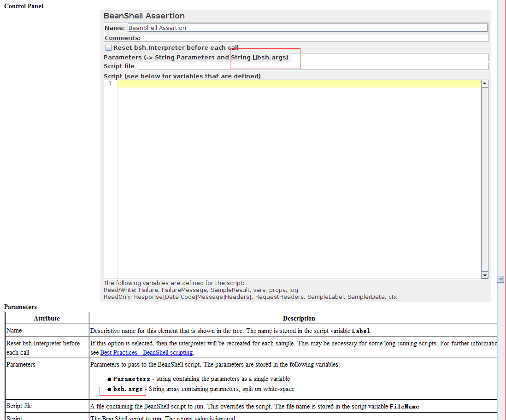Click the Name row in Parameters table
Screen dimensions: 506x420
[46, 330]
